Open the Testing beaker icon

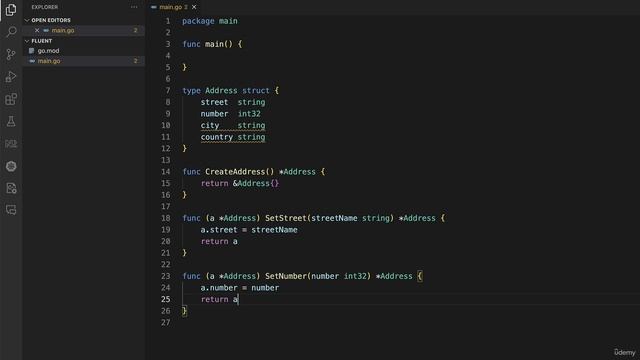click(11, 121)
